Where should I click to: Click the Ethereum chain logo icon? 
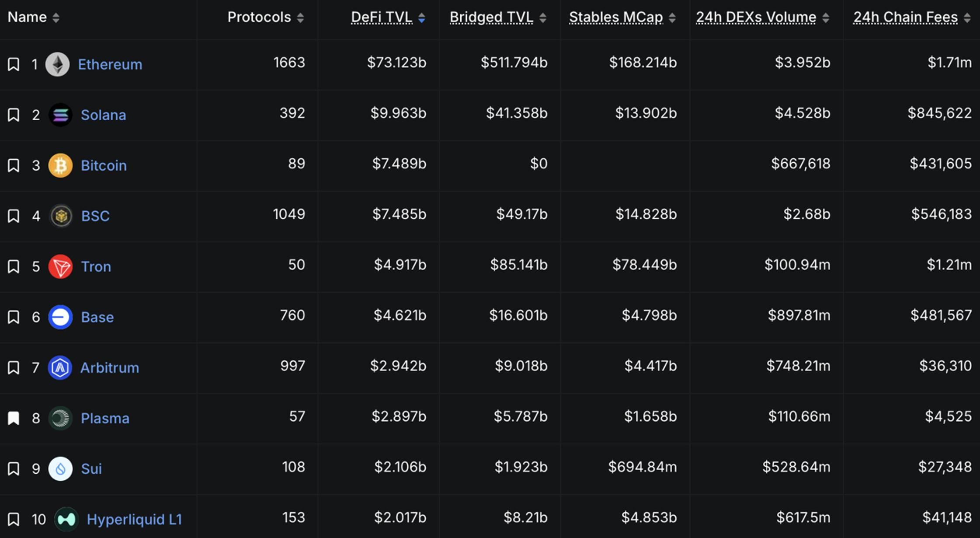(x=58, y=65)
